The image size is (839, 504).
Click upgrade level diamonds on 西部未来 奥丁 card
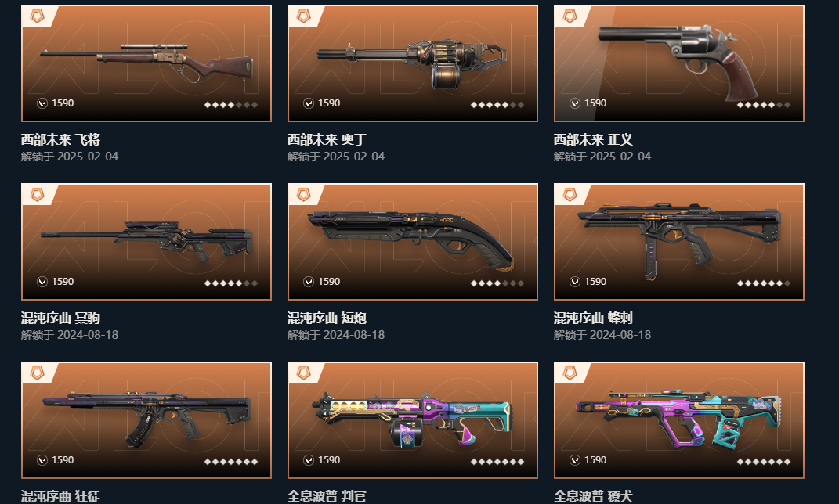(x=497, y=105)
